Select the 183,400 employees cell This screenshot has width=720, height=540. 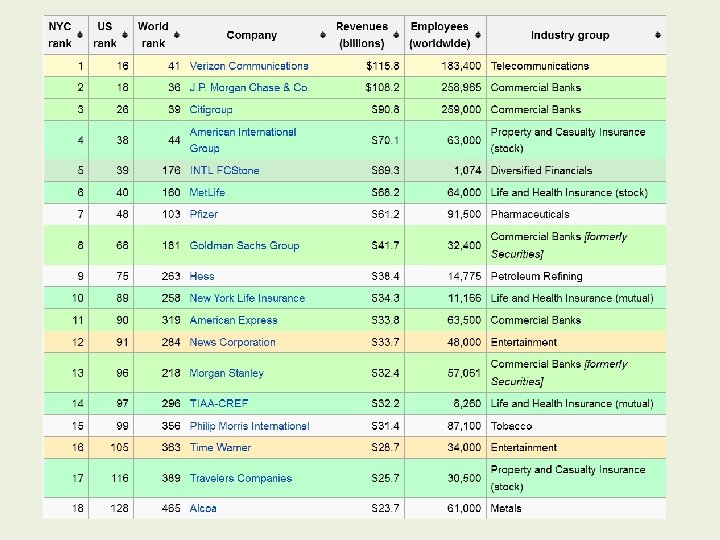[461, 66]
